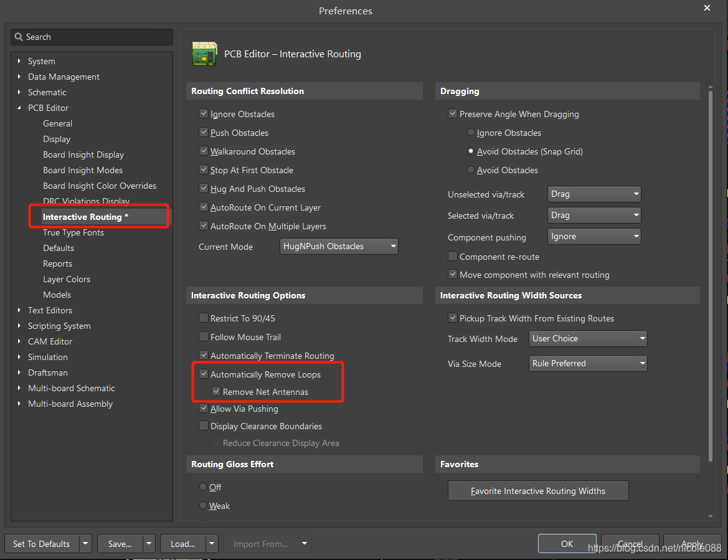Close the Preferences dialog with X

pos(707,8)
